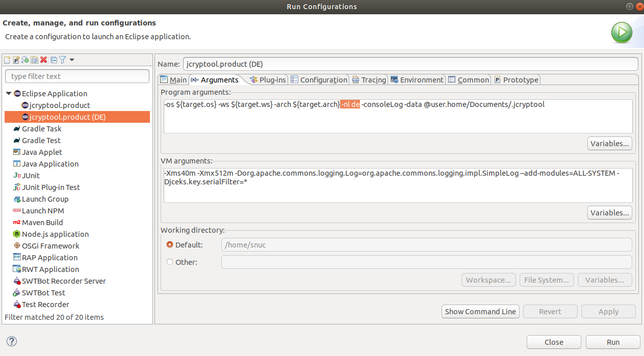Viewport: 644px width, 356px height.
Task: Click the Launch NPM row icon
Action: coord(17,211)
